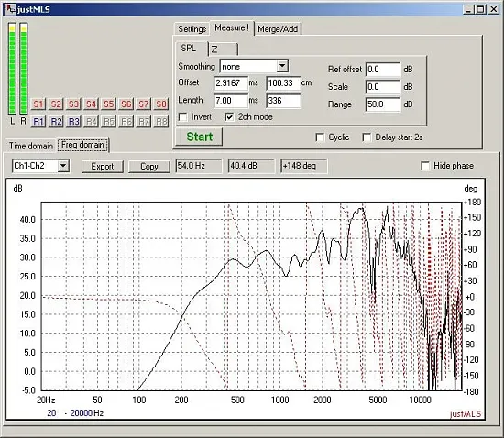Image resolution: width=504 pixels, height=438 pixels.
Task: Enable the Invert checkbox
Action: point(183,116)
